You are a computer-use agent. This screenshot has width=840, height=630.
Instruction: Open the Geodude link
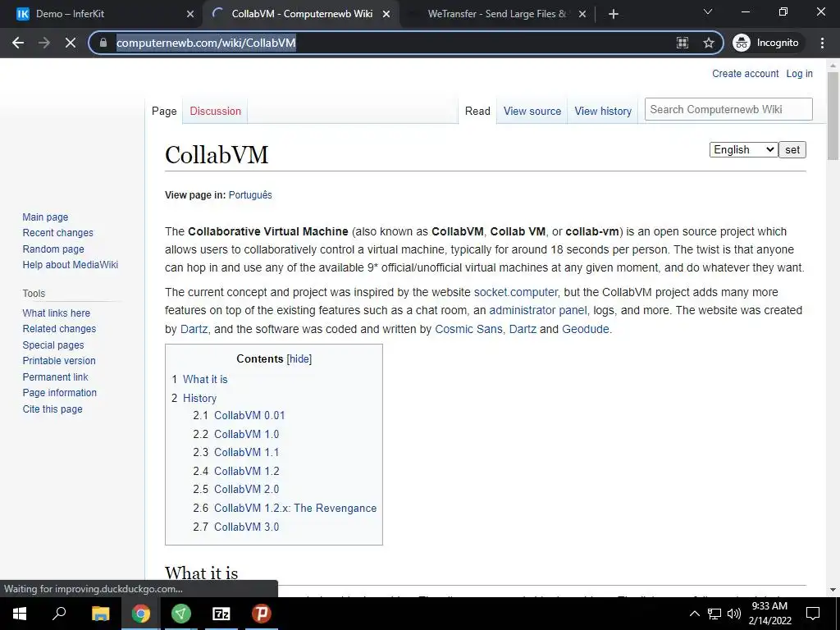pos(586,329)
